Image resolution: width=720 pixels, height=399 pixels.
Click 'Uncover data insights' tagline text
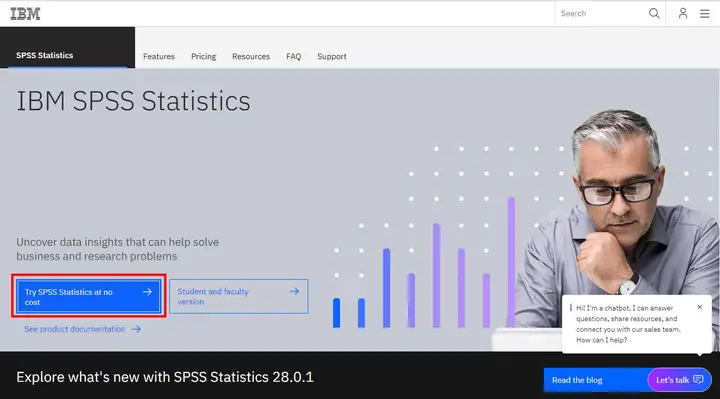118,249
